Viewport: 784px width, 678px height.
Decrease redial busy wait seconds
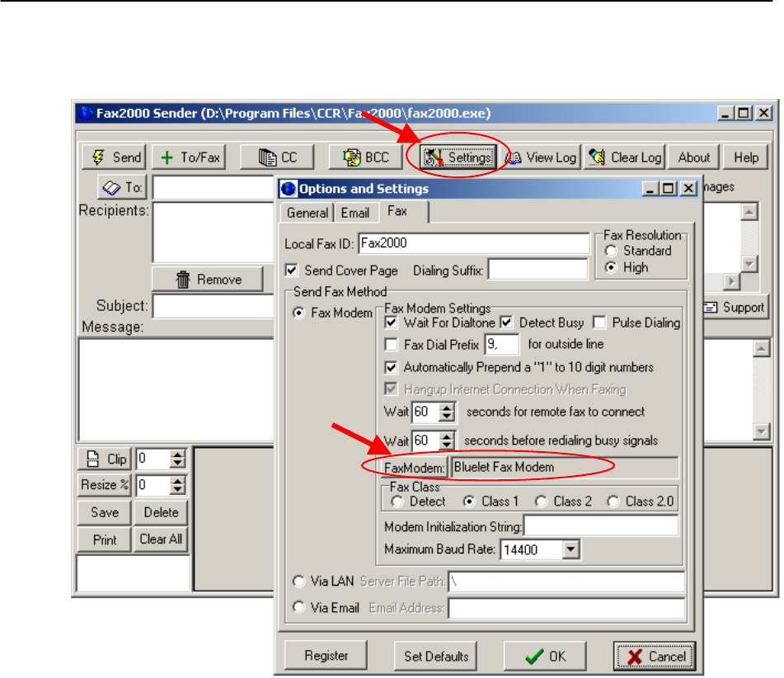click(447, 445)
